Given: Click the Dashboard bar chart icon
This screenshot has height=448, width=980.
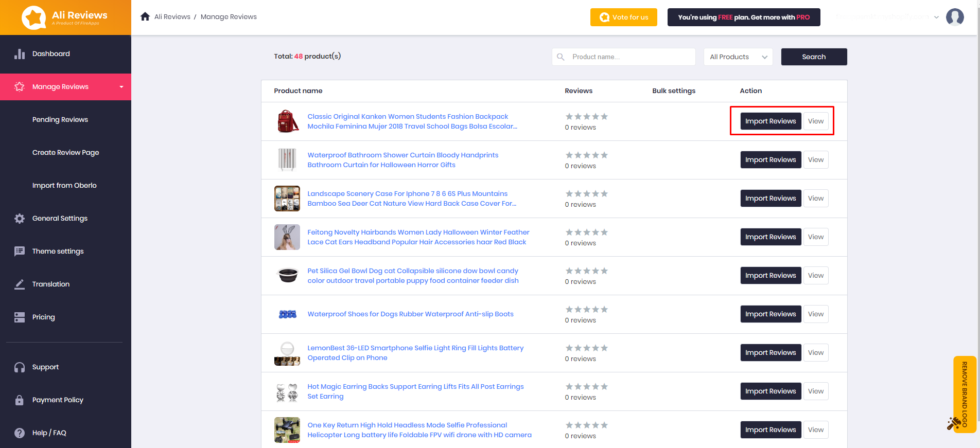Looking at the screenshot, I should (20, 53).
